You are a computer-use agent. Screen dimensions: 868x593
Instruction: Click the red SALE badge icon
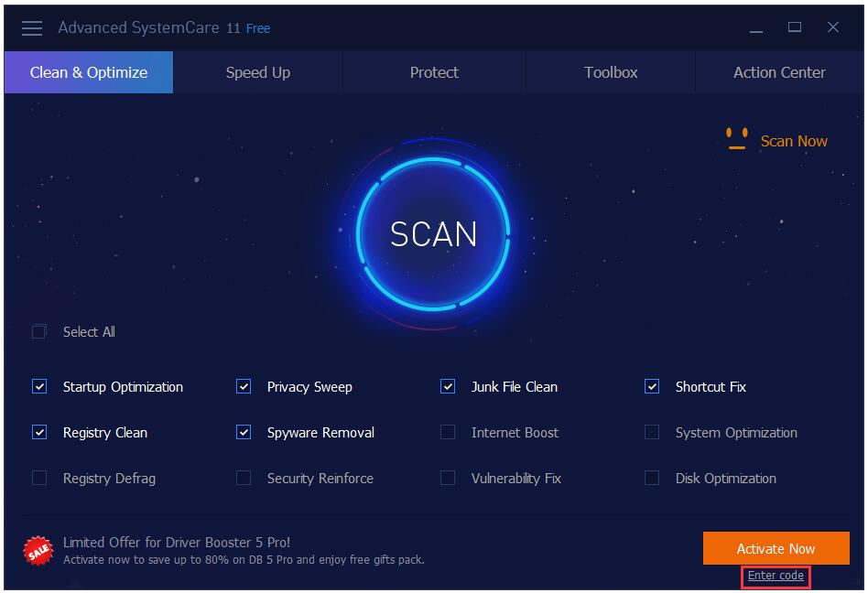coord(38,550)
